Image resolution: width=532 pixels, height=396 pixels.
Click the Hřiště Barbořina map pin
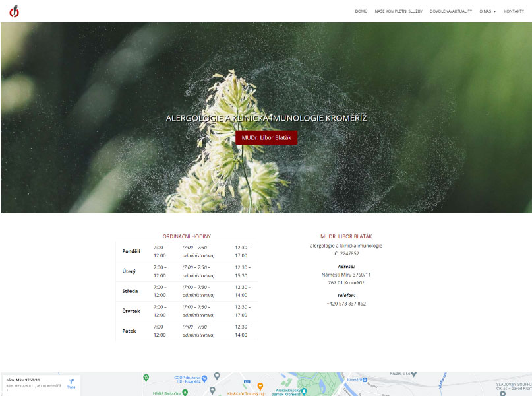(x=185, y=393)
